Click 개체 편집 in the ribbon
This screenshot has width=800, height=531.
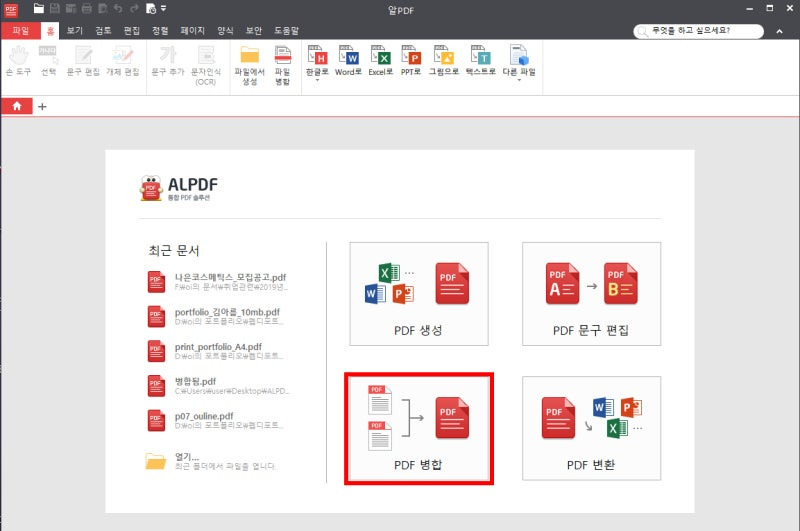pyautogui.click(x=122, y=61)
